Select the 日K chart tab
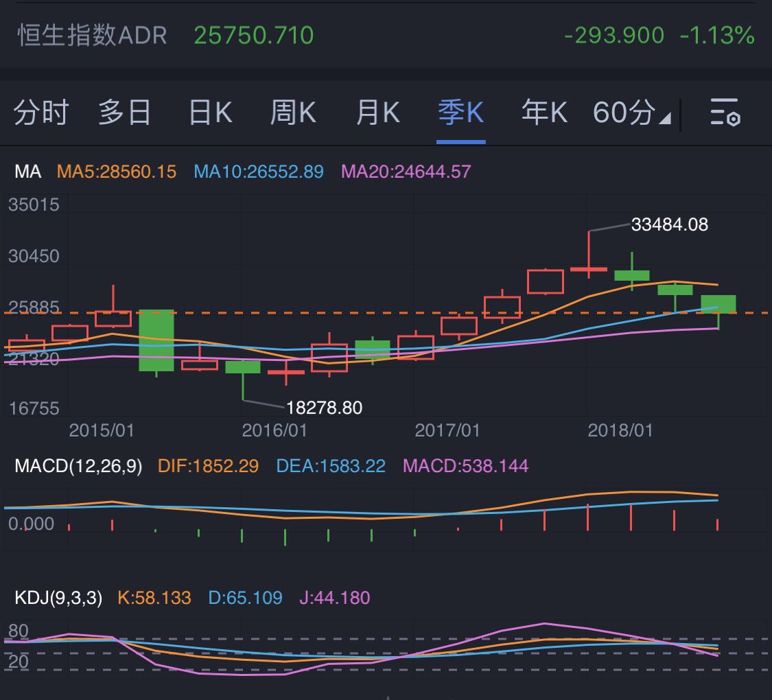Viewport: 772px width, 700px height. [211, 113]
